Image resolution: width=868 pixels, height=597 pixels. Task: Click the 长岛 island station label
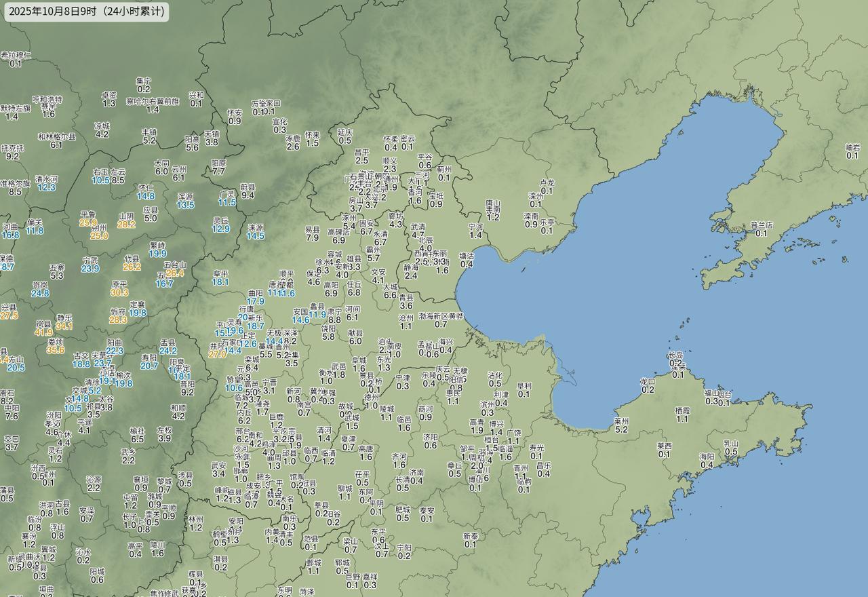pos(675,355)
